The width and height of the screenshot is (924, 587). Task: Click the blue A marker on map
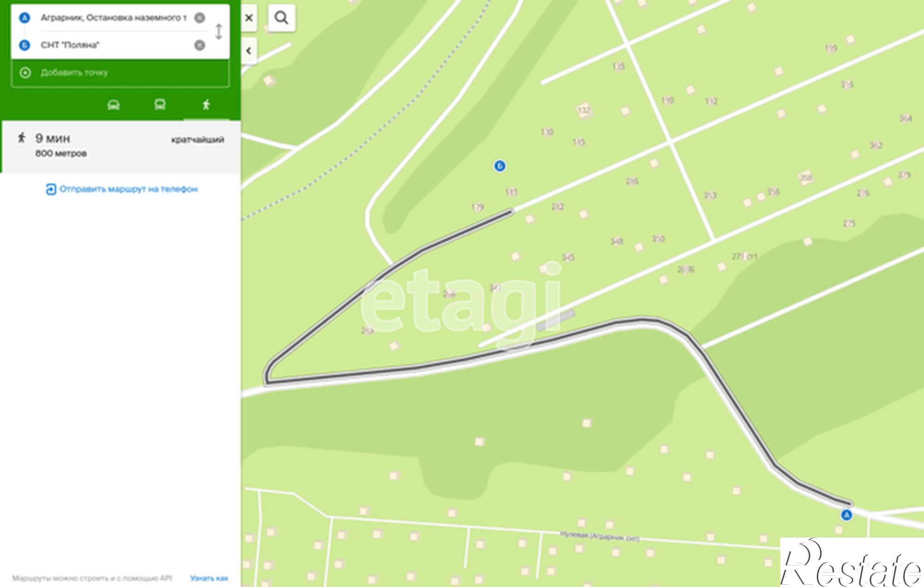pyautogui.click(x=846, y=515)
